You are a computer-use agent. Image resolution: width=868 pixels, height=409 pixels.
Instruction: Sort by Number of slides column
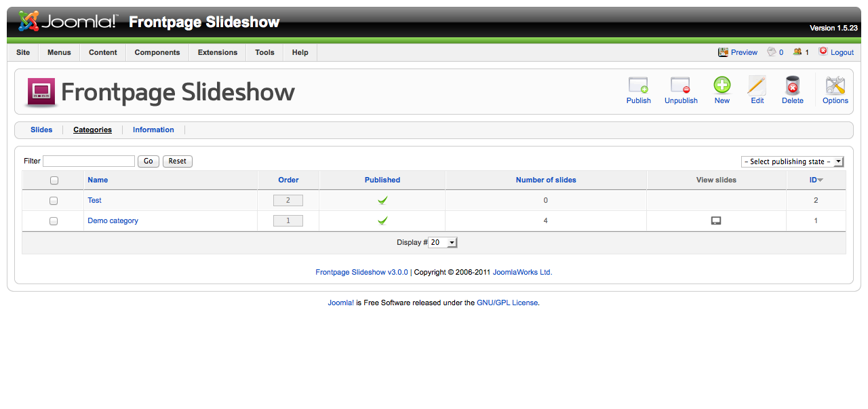click(x=546, y=180)
